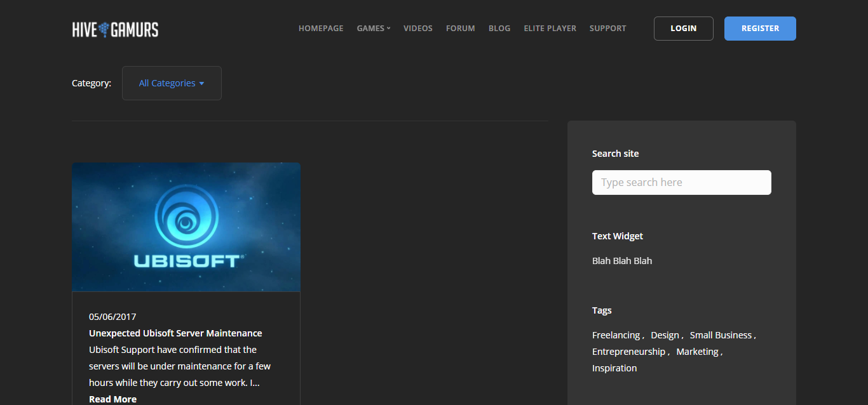868x405 pixels.
Task: Select the Marketing tag
Action: pyautogui.click(x=697, y=352)
